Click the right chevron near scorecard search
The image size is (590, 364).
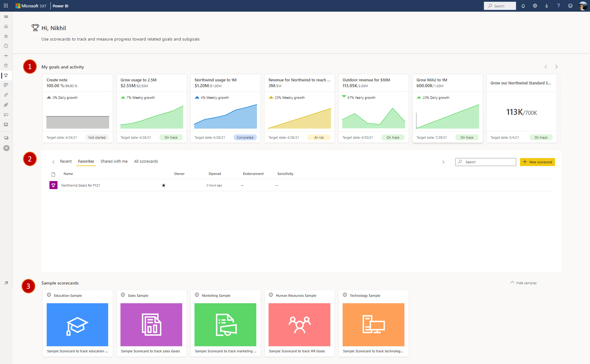click(443, 162)
